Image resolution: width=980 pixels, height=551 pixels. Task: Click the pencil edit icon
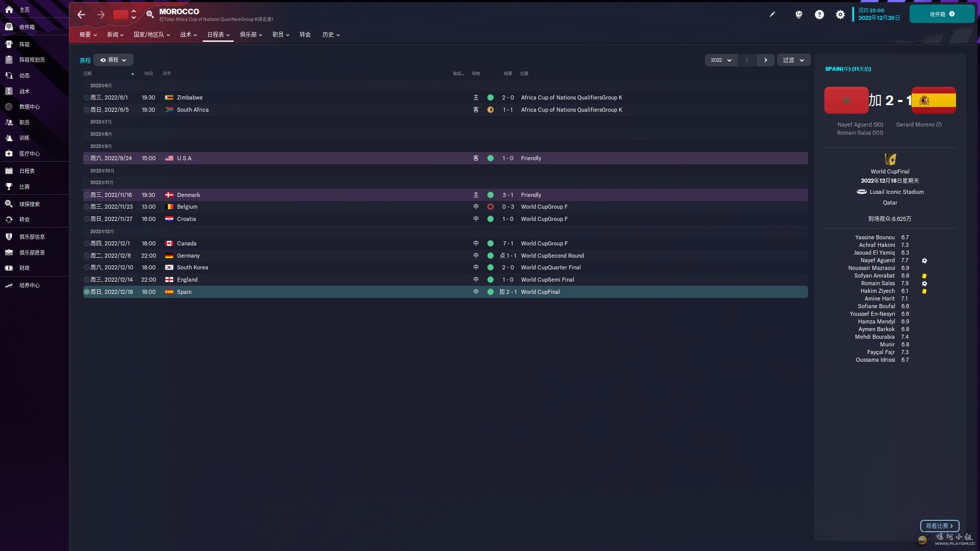(772, 14)
